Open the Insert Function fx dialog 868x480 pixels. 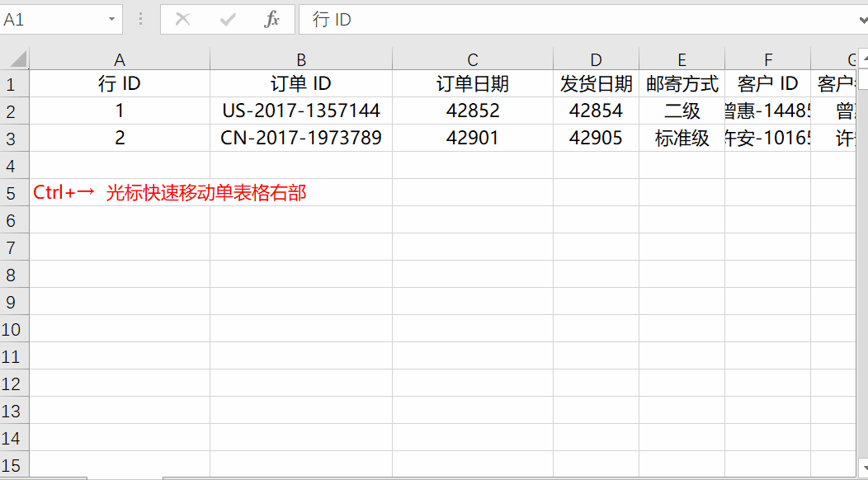click(x=271, y=20)
